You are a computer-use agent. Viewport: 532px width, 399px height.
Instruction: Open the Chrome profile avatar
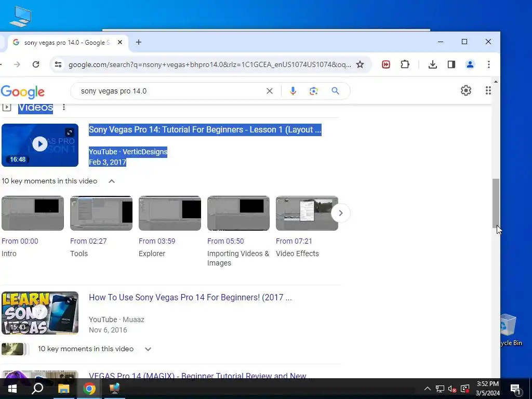470,64
